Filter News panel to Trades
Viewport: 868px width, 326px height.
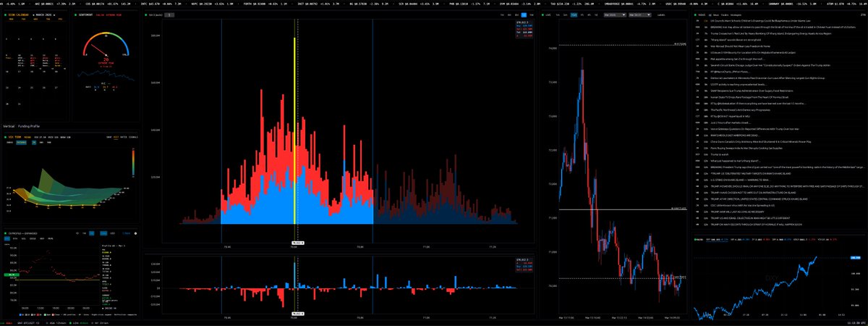click(725, 15)
